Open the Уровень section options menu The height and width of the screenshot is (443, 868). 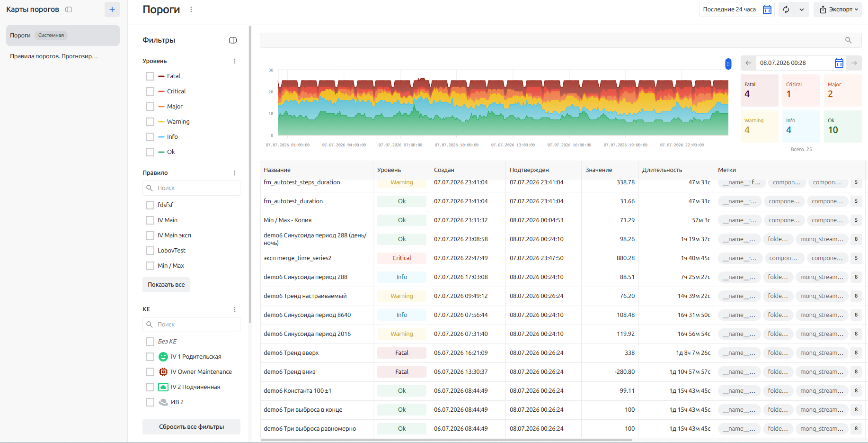pyautogui.click(x=235, y=61)
